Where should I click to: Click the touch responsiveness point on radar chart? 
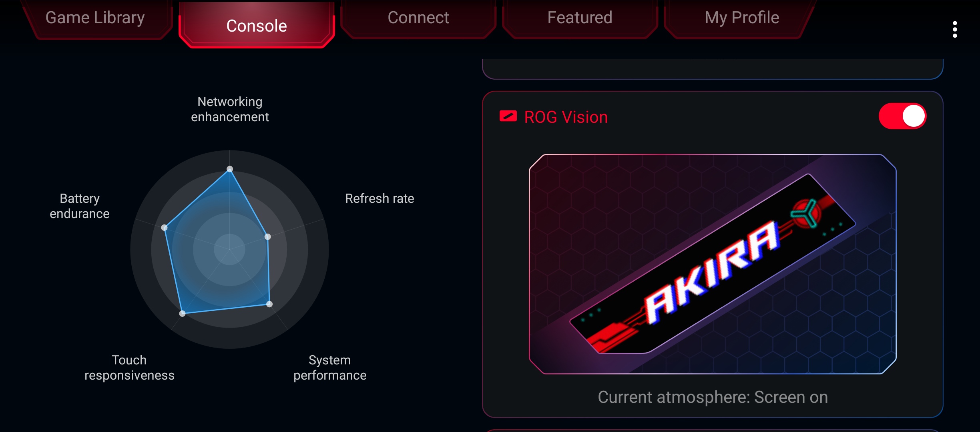click(x=183, y=314)
